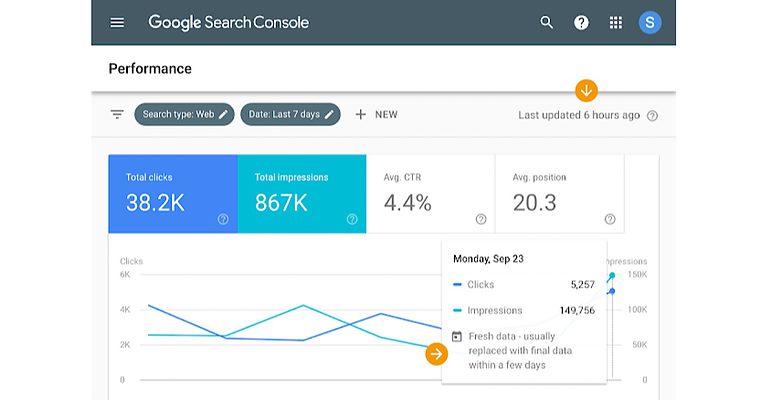The width and height of the screenshot is (760, 400).
Task: Click the Monday, Sep 23 tooltip heading
Action: click(x=488, y=259)
